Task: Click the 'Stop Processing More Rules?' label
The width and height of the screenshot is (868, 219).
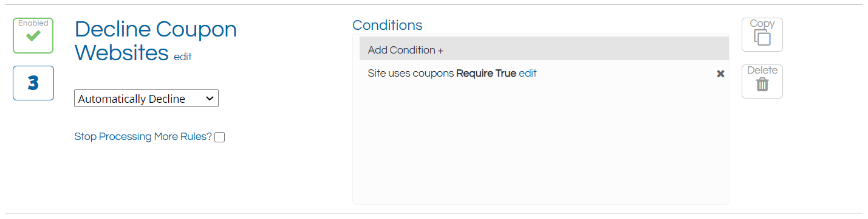Action: click(143, 136)
